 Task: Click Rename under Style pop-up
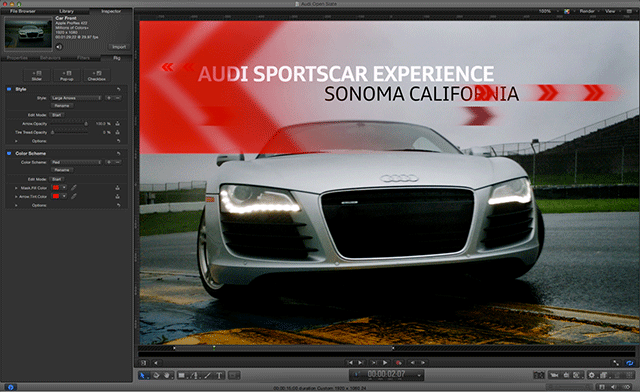[x=62, y=106]
